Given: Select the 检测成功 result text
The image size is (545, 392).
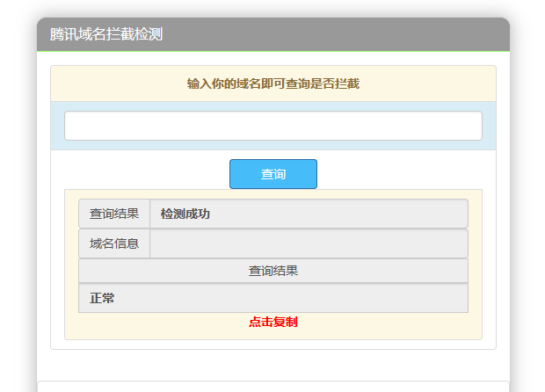Looking at the screenshot, I should pyautogui.click(x=185, y=214).
